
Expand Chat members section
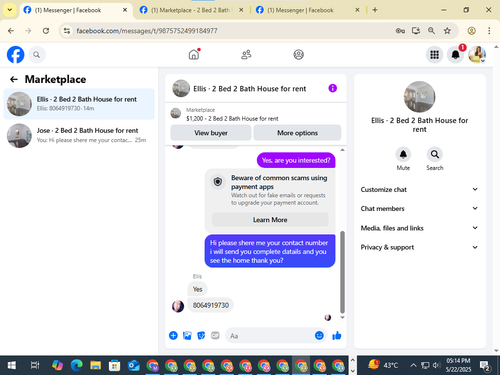pos(419,209)
